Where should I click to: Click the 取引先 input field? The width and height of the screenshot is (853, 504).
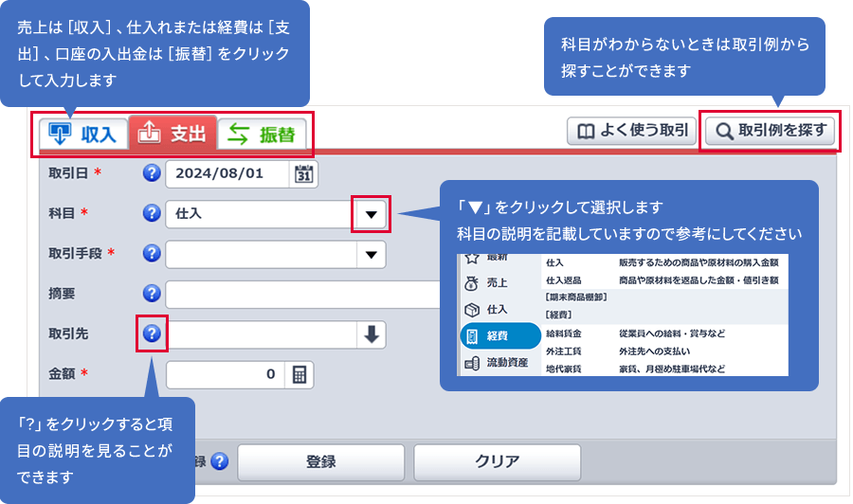click(262, 334)
